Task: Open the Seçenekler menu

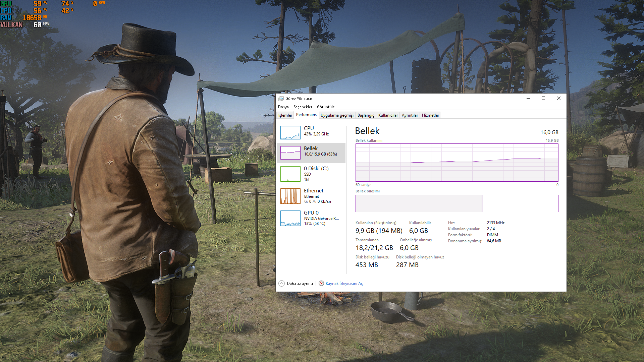Action: point(303,107)
